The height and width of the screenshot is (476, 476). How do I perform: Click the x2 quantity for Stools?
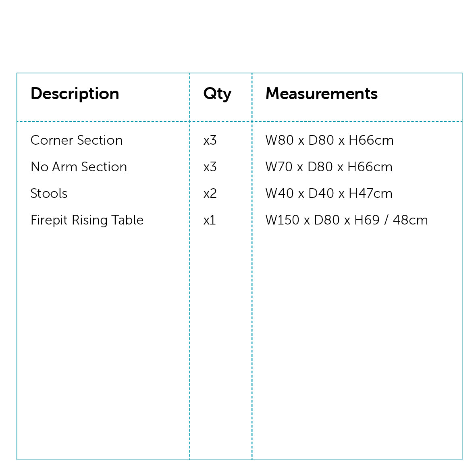210,194
